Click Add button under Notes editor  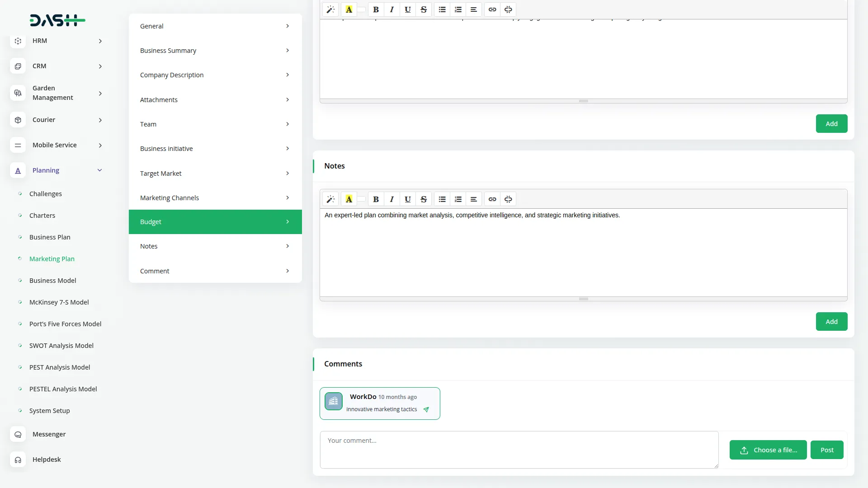click(x=831, y=322)
